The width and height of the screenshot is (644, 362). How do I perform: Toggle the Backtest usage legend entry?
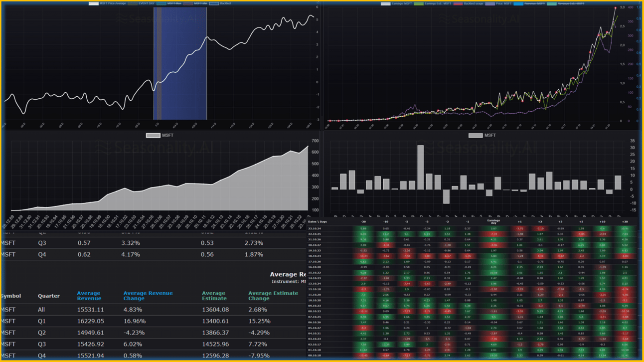468,3
